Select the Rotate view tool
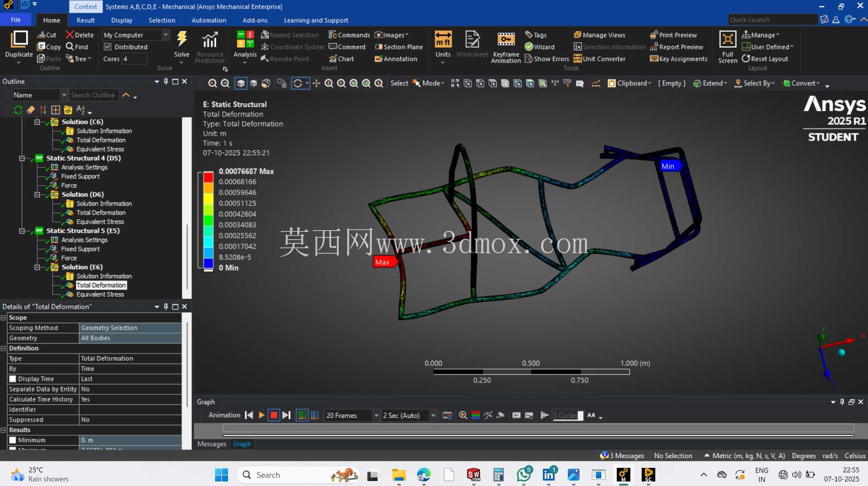Screen dimensions: 868x486 pos(297,83)
